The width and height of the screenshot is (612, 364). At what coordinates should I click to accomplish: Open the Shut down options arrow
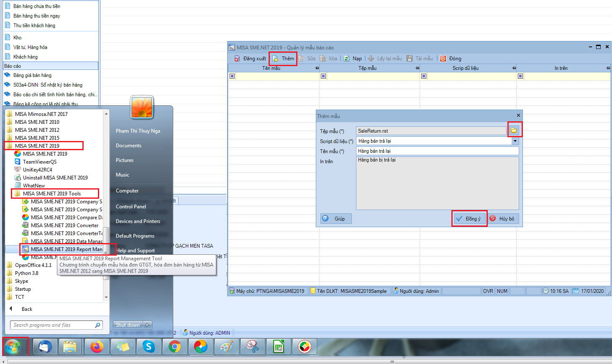(147, 325)
